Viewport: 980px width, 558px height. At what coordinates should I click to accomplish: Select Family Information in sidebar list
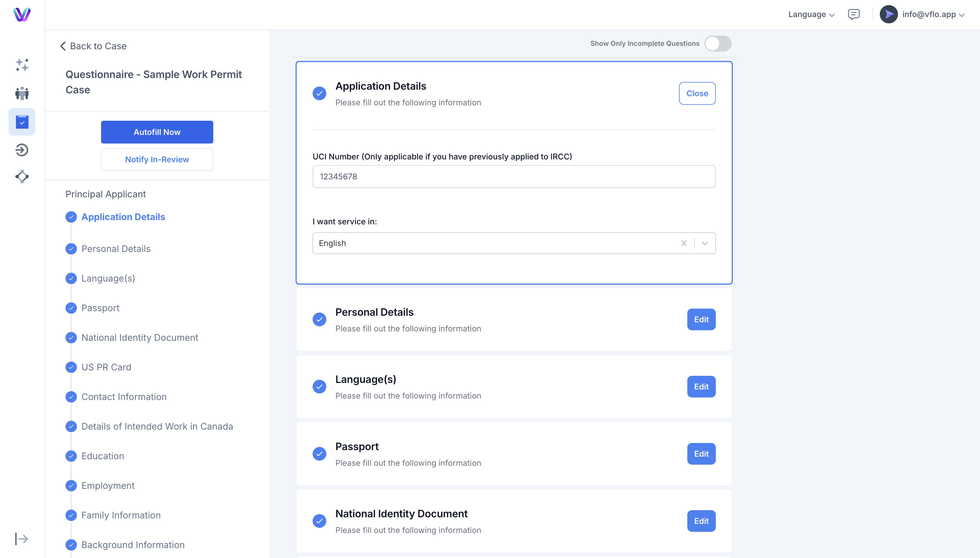click(121, 515)
